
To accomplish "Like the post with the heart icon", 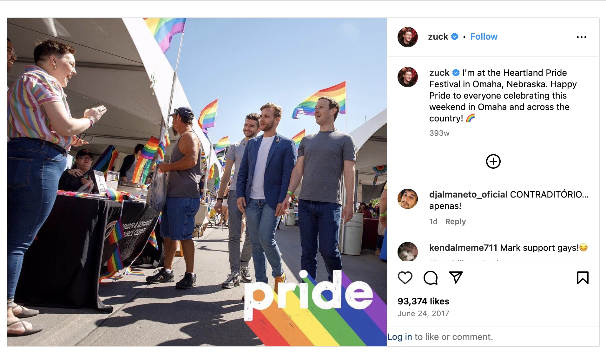I will tap(405, 278).
